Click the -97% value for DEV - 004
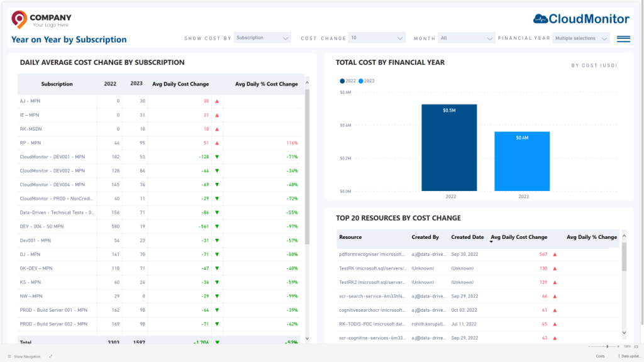Screen dimensions: 644x362 point(292,226)
